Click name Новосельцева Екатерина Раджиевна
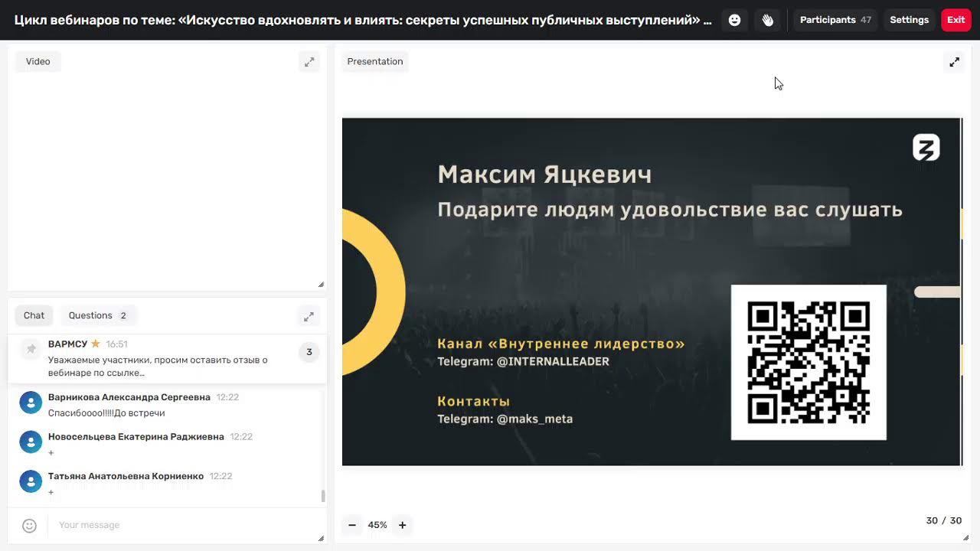 136,436
